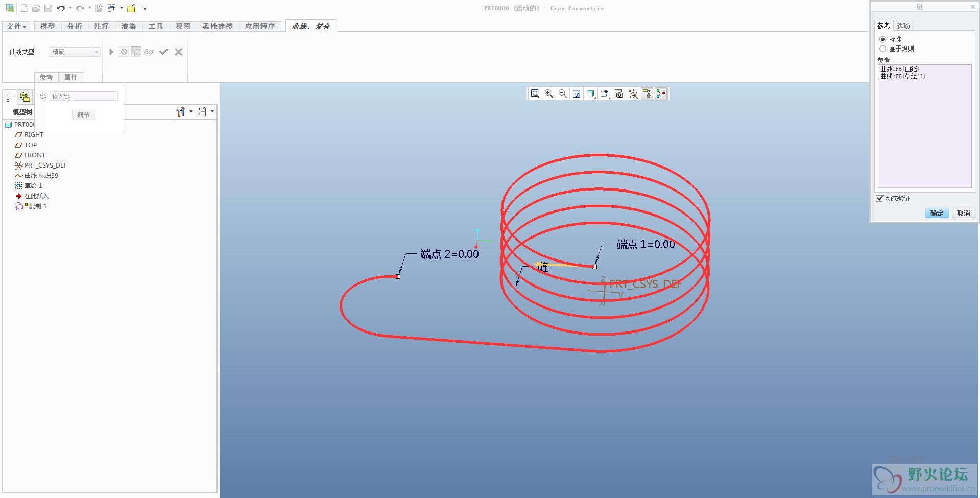Click 取消 button in chain dialog
This screenshot has height=498, width=980.
click(x=964, y=213)
